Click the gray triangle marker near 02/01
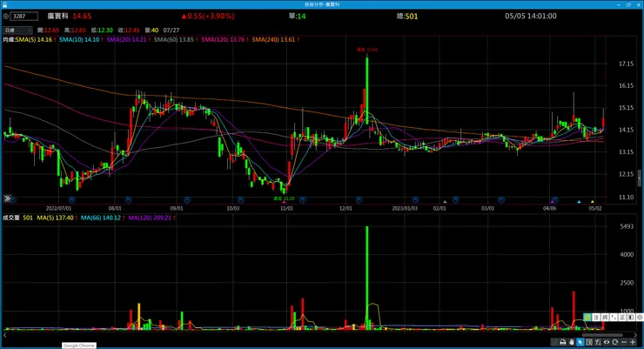This screenshot has height=349, width=644. click(x=445, y=202)
